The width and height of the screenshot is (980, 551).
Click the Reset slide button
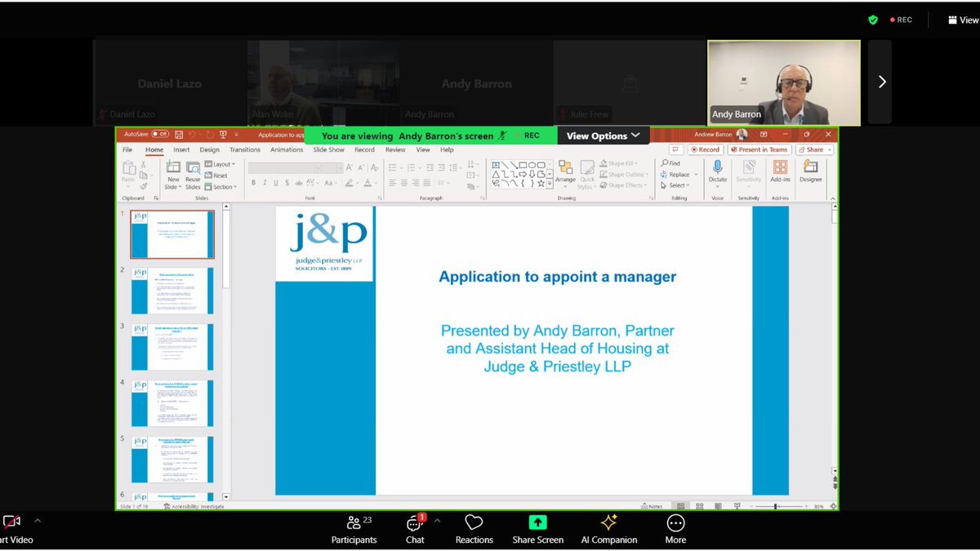click(x=216, y=176)
